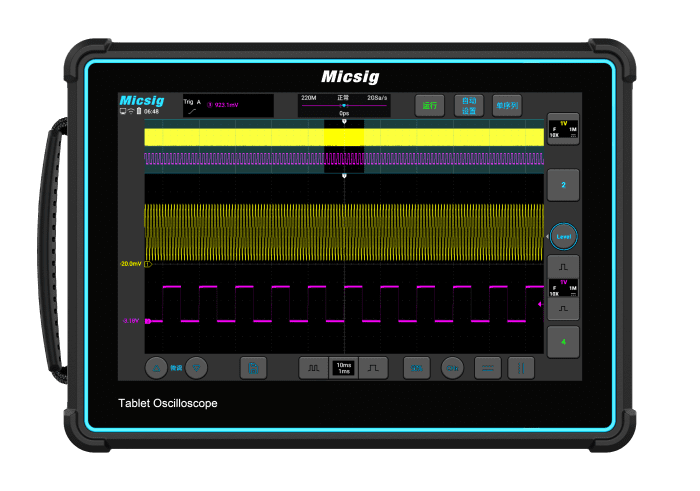700x491 pixels.
Task: Toggle channel 2 on
Action: click(x=563, y=185)
